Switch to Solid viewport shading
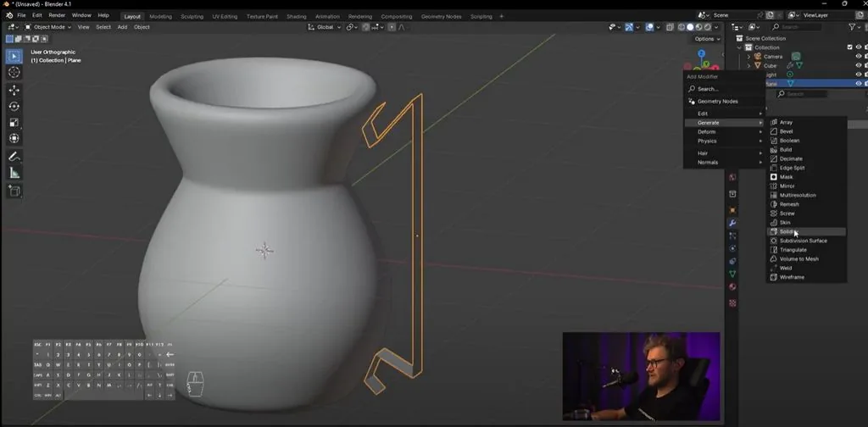The width and height of the screenshot is (868, 427). pos(690,26)
